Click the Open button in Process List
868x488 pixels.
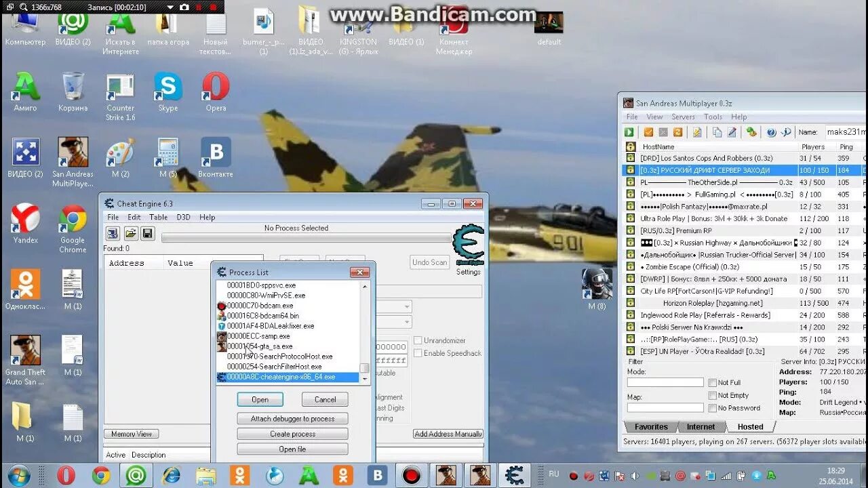(x=260, y=400)
